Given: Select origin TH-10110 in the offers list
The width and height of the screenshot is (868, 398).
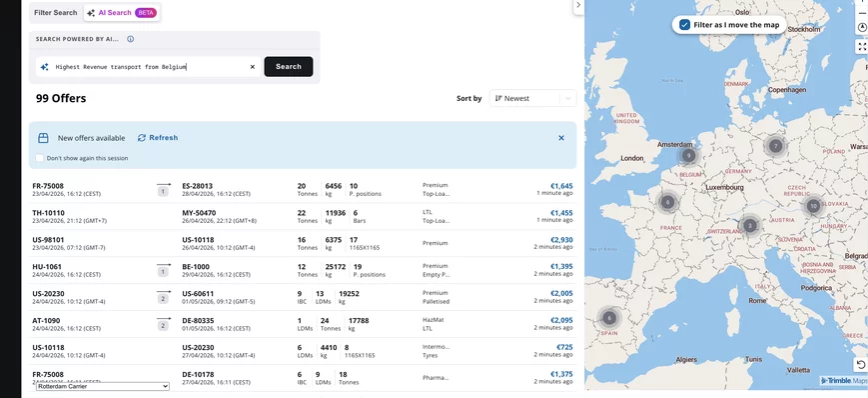Looking at the screenshot, I should coord(48,213).
